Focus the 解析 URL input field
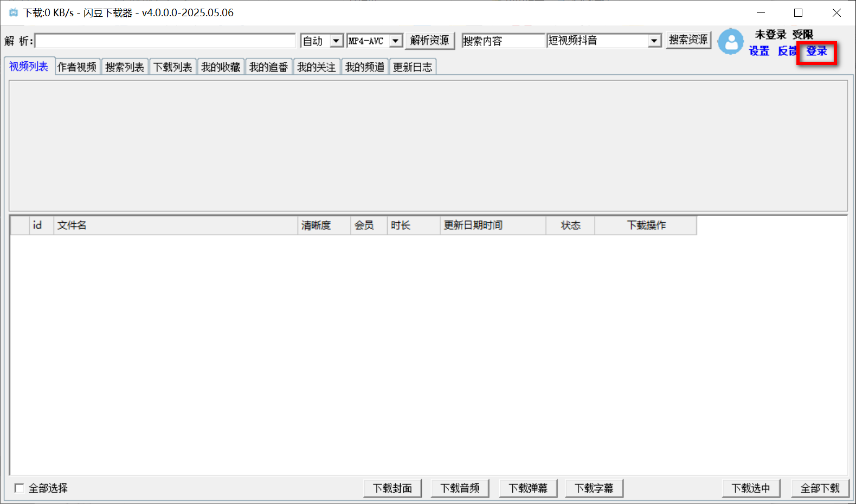856x504 pixels. pyautogui.click(x=165, y=41)
